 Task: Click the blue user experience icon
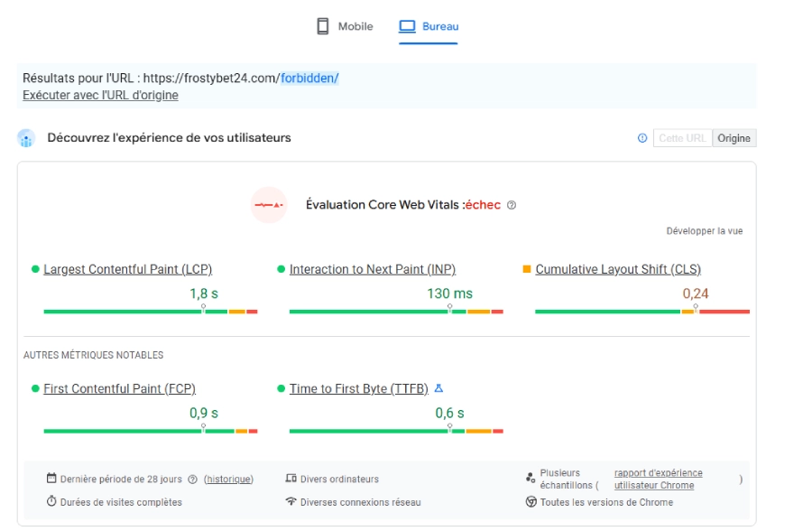click(26, 138)
